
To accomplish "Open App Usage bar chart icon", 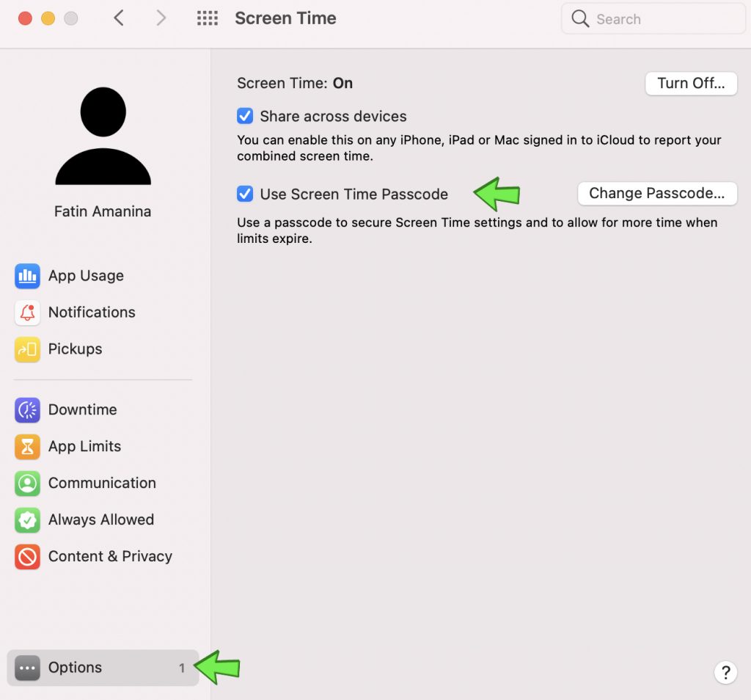I will tap(27, 276).
